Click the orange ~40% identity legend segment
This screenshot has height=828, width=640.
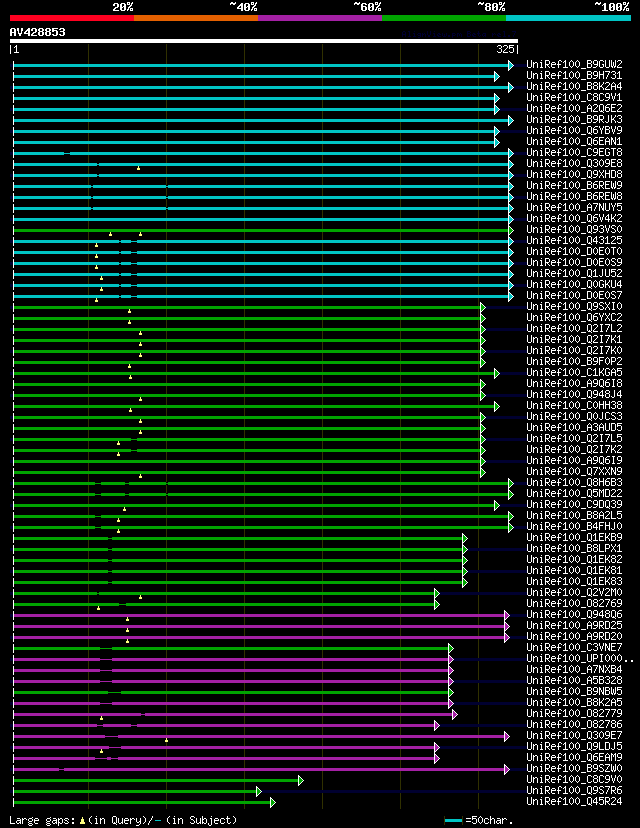coord(196,18)
